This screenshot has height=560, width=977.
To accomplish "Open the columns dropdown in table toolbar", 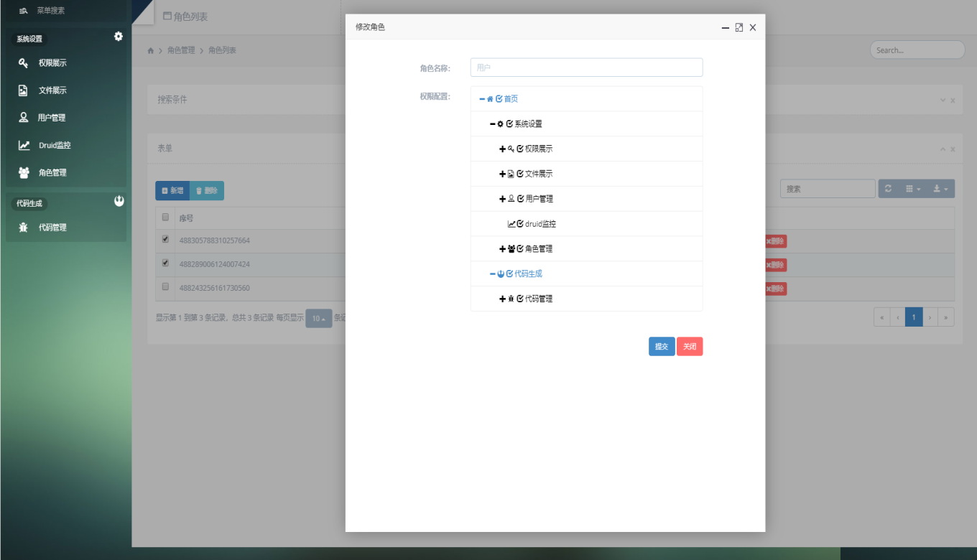I will click(912, 189).
